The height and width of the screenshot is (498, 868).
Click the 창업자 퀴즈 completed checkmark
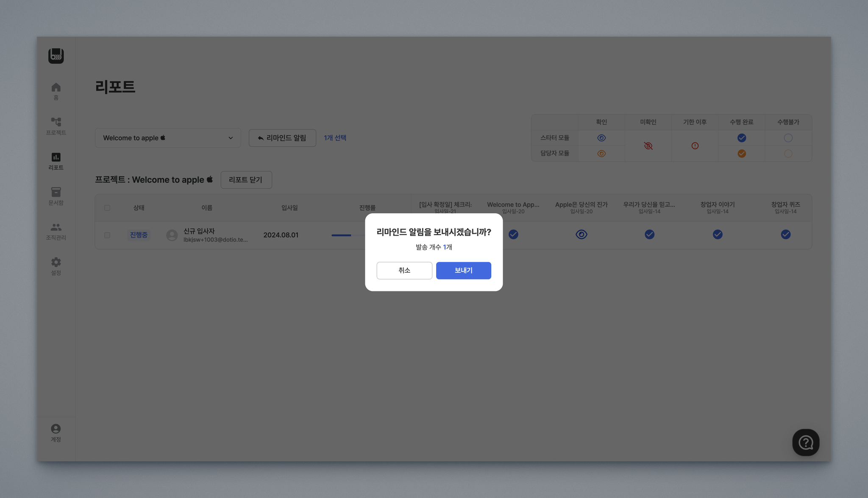[x=785, y=235]
